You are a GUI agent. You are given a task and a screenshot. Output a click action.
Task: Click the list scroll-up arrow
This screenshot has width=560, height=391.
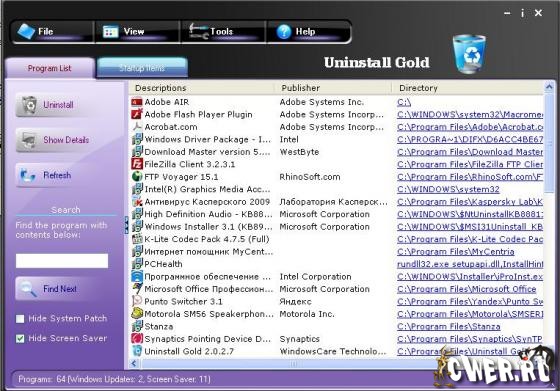[x=549, y=87]
